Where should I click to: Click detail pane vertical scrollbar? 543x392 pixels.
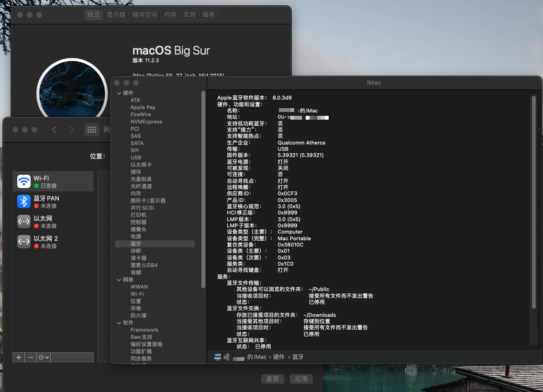click(533, 202)
